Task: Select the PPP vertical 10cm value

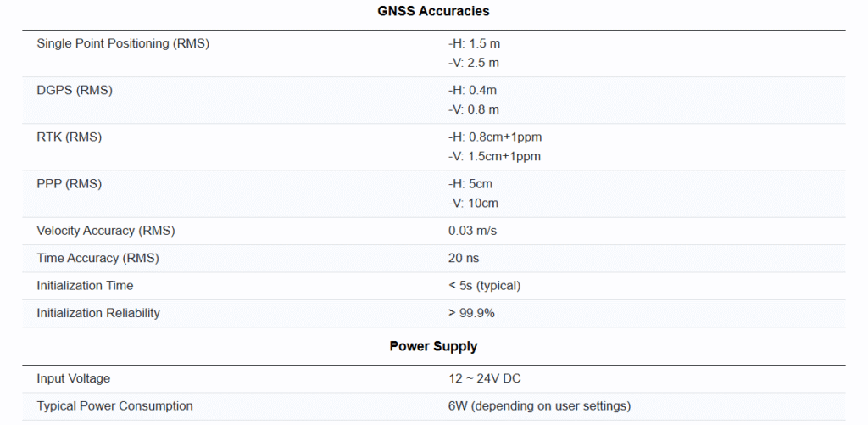Action: pyautogui.click(x=473, y=203)
